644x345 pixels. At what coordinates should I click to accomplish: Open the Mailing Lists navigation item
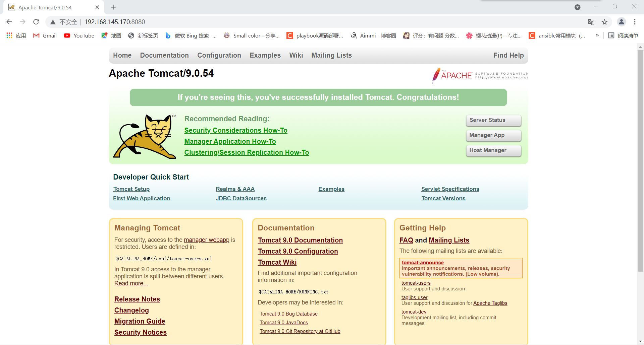click(x=332, y=55)
